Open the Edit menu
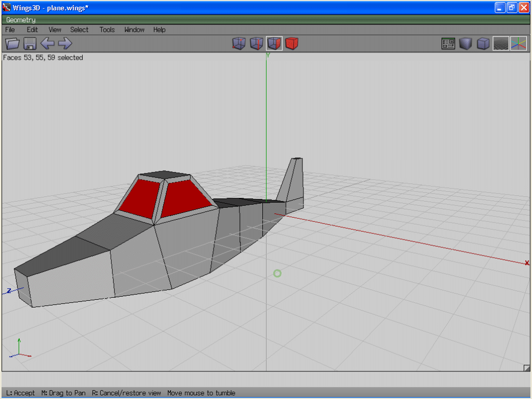The image size is (532, 399). 32,30
